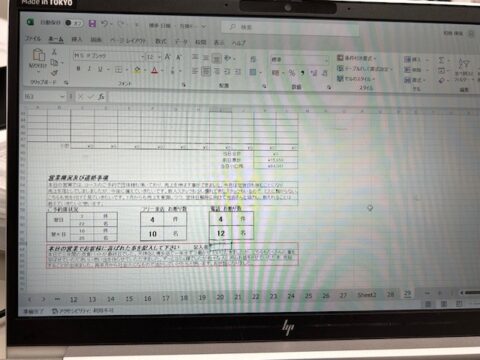The image size is (480, 360).
Task: Toggle Bold formatting button
Action: coord(78,69)
